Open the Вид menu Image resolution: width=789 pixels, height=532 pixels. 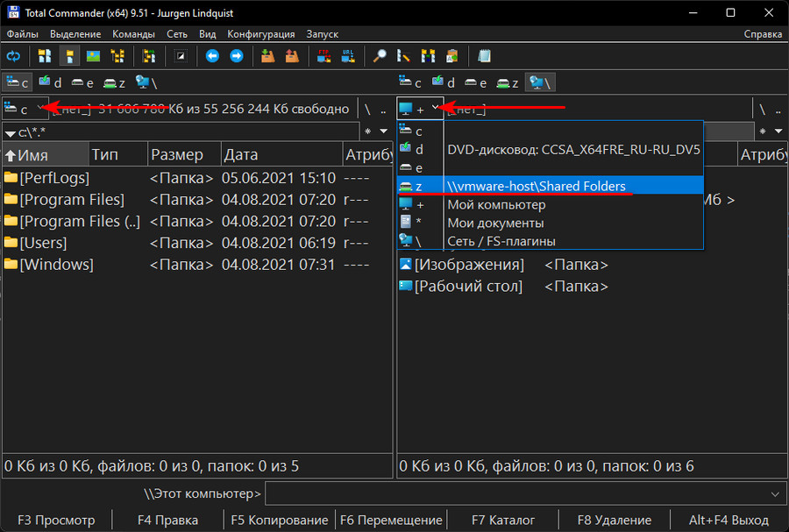pos(207,34)
